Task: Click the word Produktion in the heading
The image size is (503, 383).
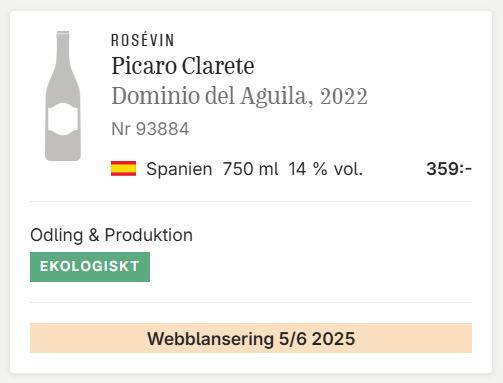Action: [x=149, y=235]
